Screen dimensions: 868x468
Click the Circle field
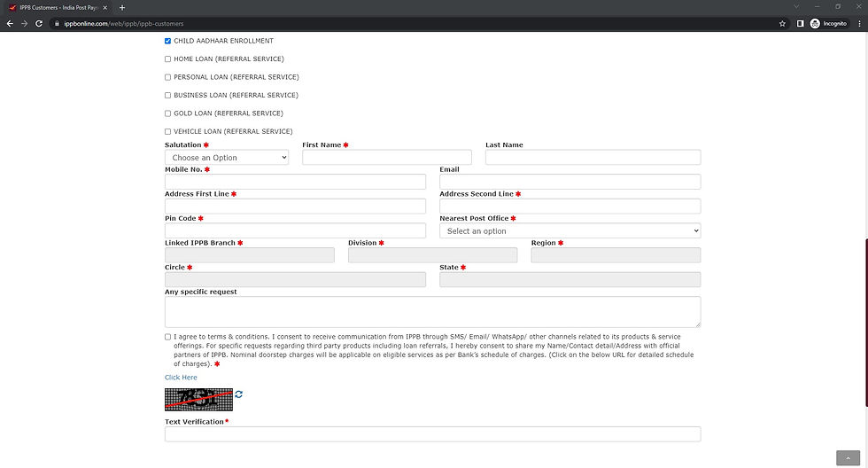pos(295,279)
